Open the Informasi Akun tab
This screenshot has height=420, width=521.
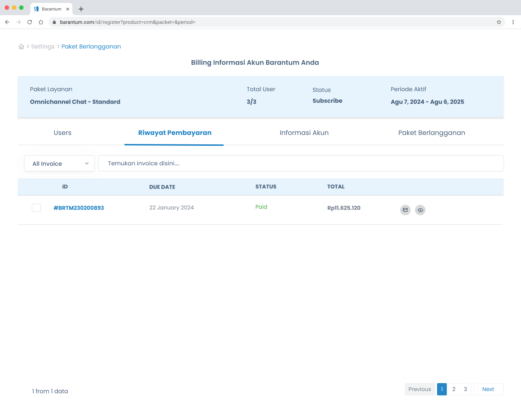pos(304,133)
